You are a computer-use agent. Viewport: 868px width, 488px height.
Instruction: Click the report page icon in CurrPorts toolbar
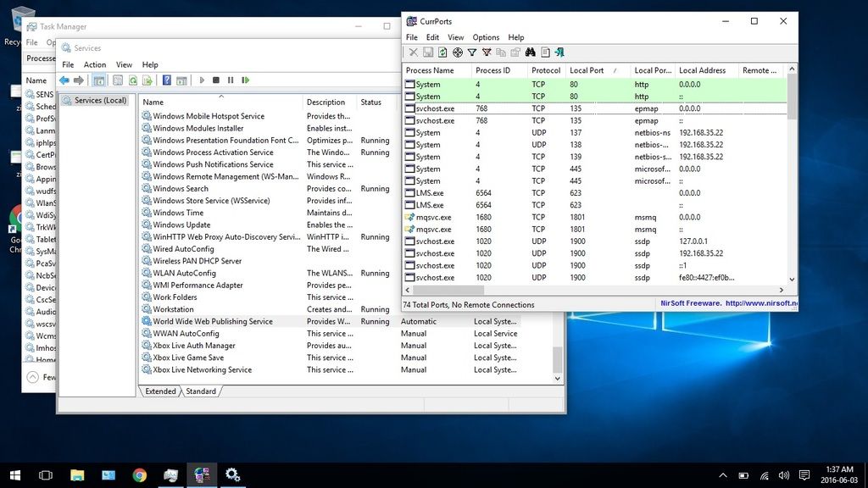[x=545, y=52]
